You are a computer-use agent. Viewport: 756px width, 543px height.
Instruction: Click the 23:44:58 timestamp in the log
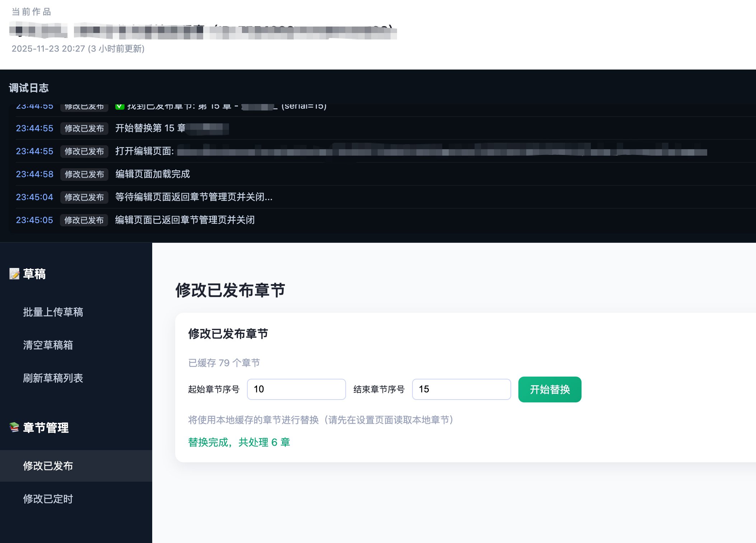(x=35, y=174)
